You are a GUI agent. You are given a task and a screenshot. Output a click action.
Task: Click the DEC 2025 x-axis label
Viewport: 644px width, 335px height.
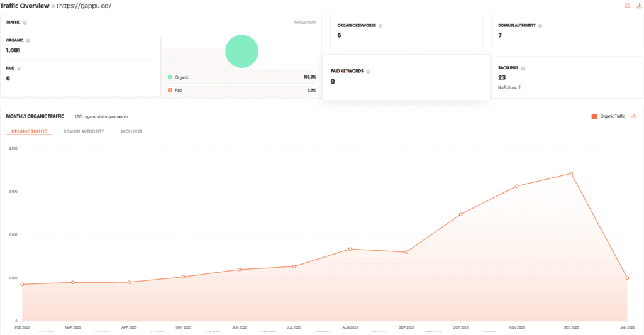coord(571,327)
